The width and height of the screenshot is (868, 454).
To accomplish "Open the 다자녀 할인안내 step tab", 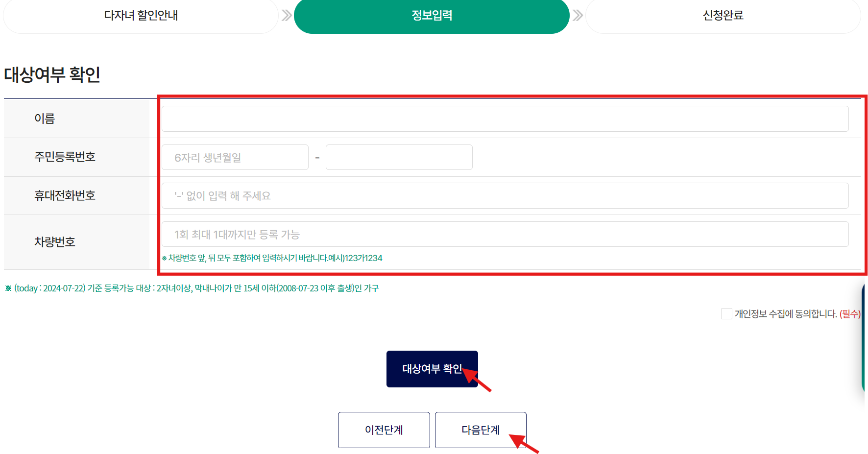I will [x=141, y=15].
